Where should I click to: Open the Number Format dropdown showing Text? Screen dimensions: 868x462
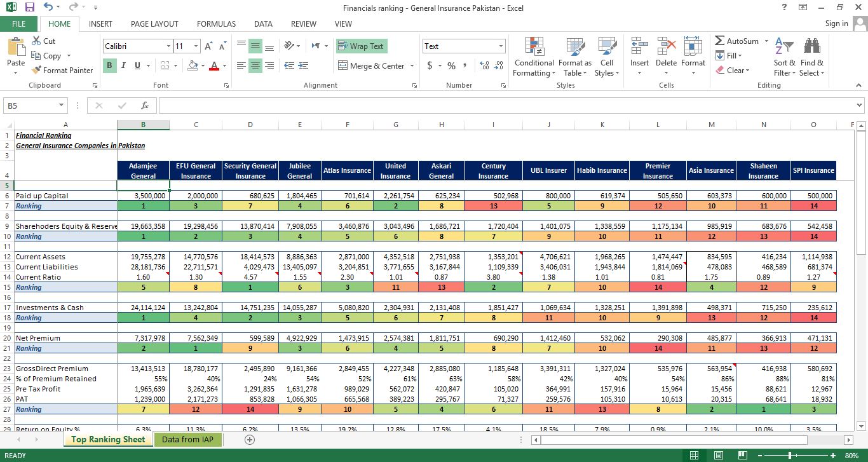coord(500,46)
